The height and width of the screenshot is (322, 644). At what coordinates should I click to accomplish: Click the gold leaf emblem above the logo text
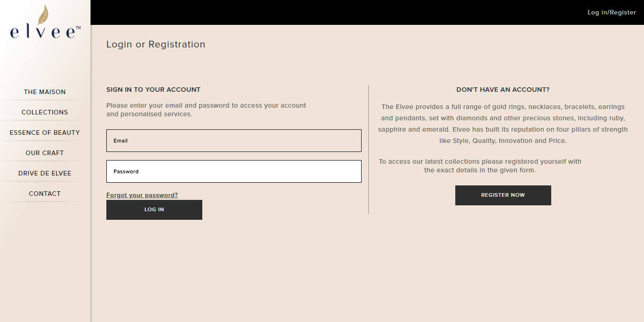coord(43,14)
